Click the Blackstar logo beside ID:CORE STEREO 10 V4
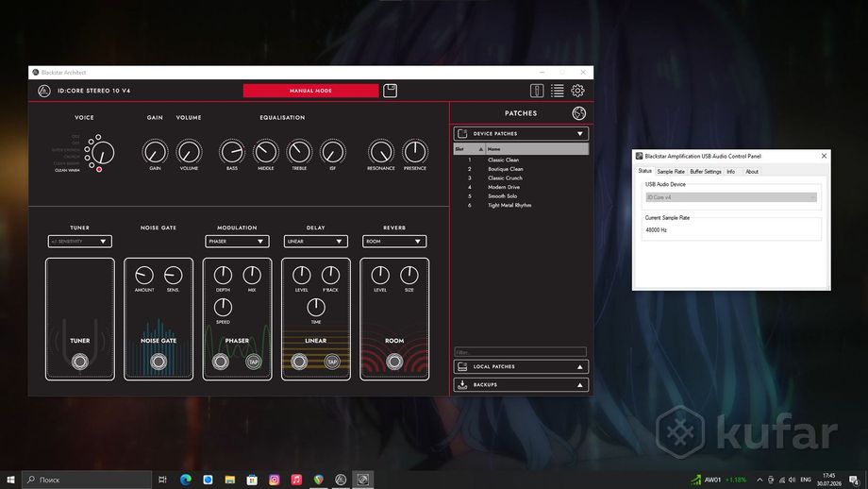Viewport: 868px width, 489px height. tap(44, 91)
